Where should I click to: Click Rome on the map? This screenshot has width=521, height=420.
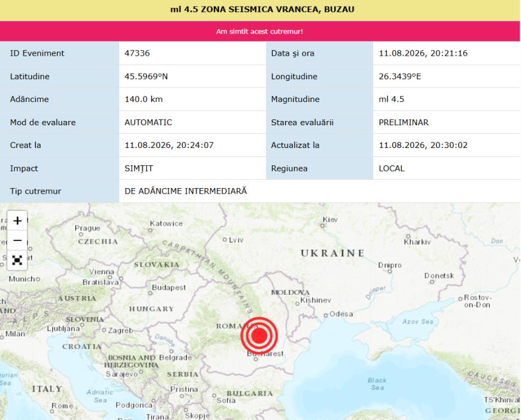tap(62, 406)
